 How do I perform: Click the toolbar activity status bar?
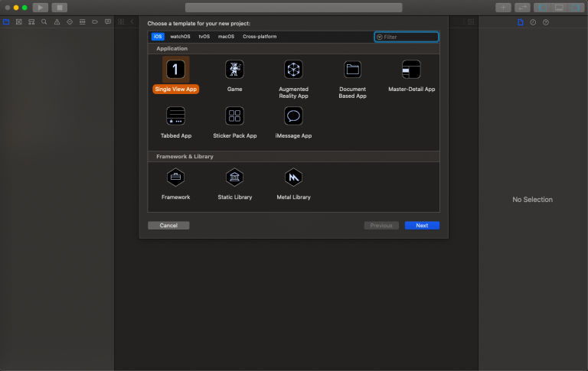pos(294,8)
